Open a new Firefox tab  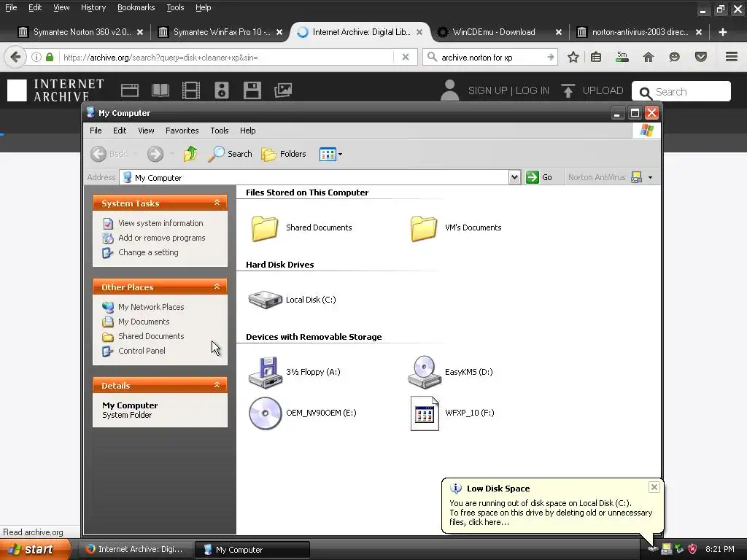click(723, 32)
